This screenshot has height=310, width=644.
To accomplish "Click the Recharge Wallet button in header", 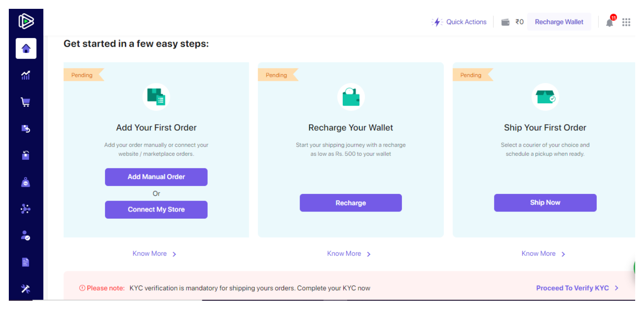I will click(x=559, y=22).
